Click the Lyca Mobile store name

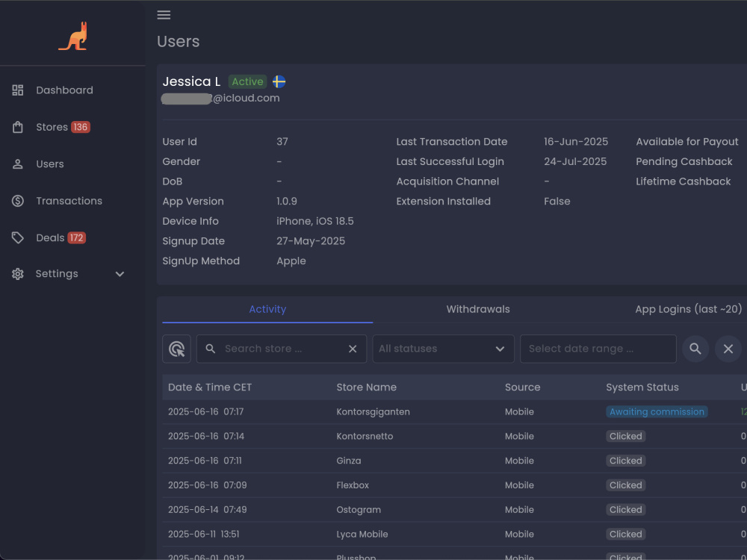[x=362, y=535]
